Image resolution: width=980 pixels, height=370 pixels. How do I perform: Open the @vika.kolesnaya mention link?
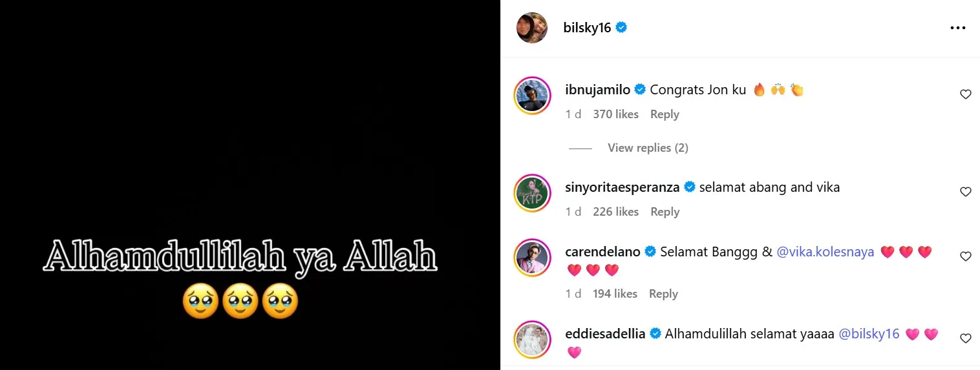click(825, 252)
